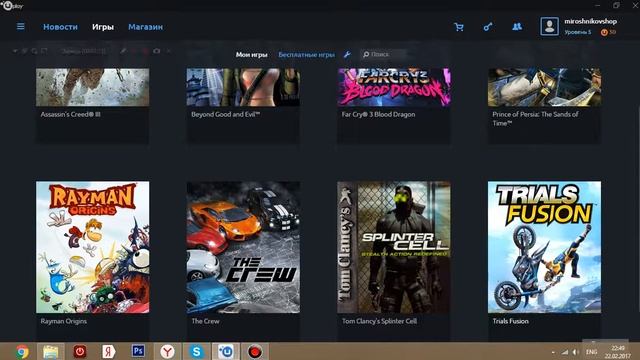Click Prince of Persia: The Sands of Time title

click(x=535, y=119)
